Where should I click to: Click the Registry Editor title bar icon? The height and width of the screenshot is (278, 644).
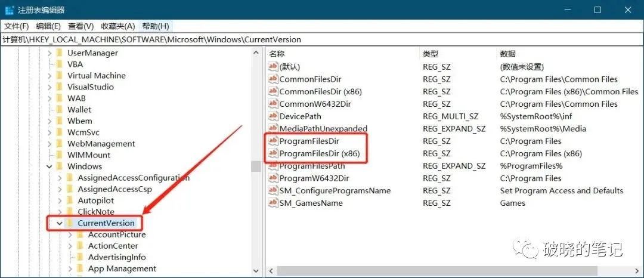[x=10, y=10]
